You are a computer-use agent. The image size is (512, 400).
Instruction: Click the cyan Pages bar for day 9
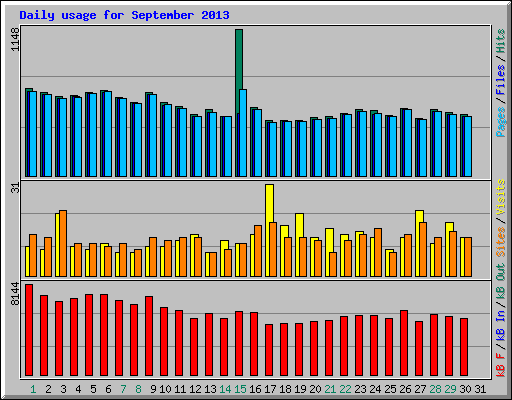click(x=153, y=135)
